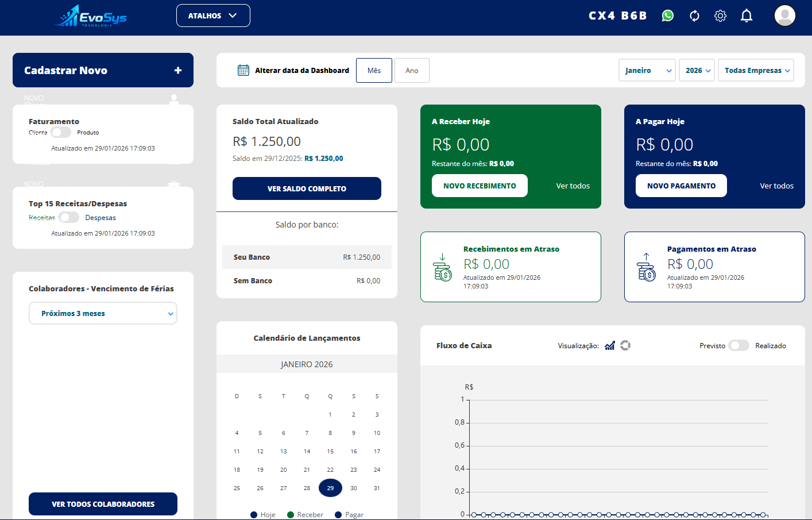This screenshot has width=812, height=520.
Task: Open the Janeiro month dropdown
Action: 647,70
